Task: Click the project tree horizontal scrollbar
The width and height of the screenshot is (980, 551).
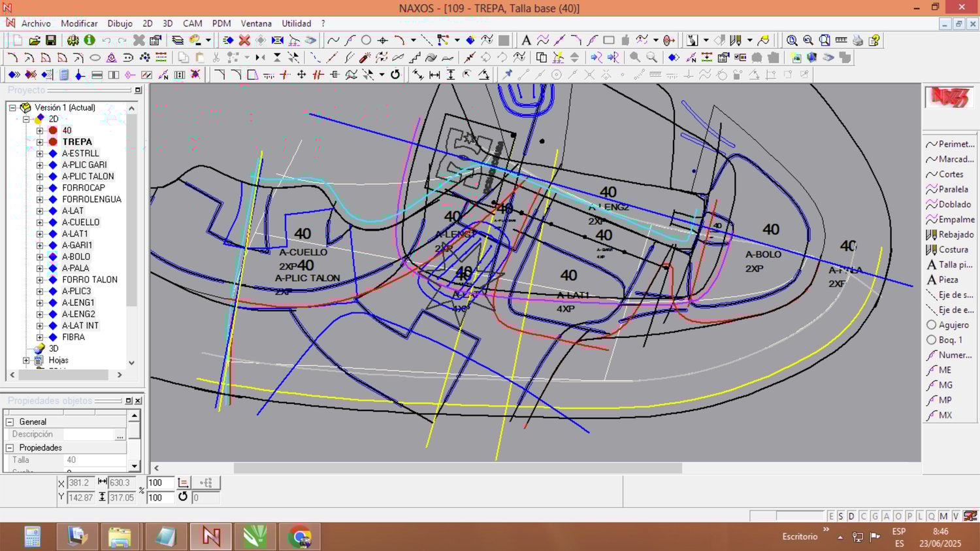Action: [63, 375]
